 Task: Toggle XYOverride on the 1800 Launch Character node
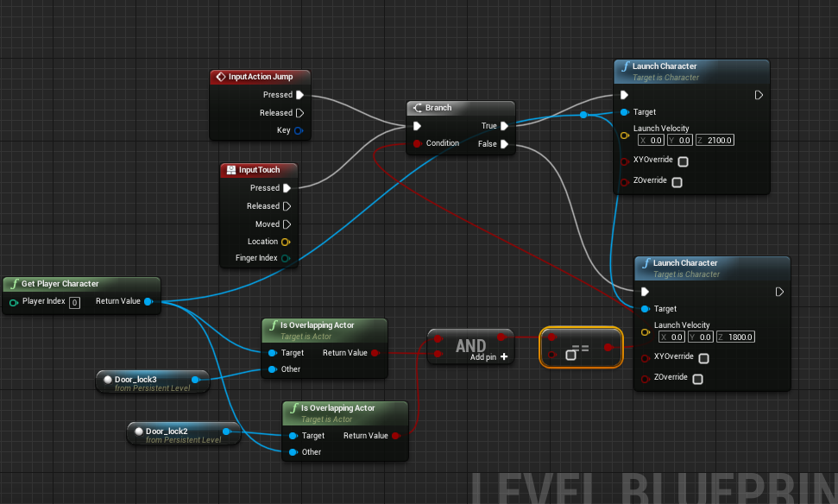703,358
